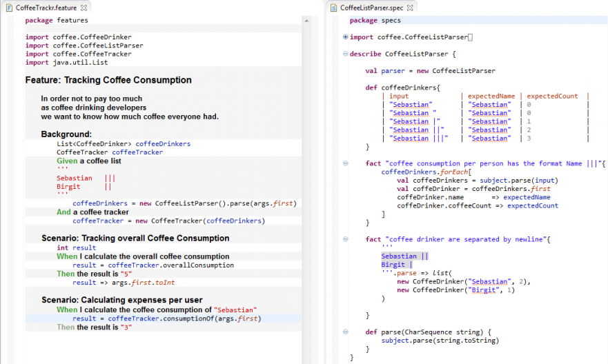The image size is (608, 364).
Task: Click the 'input' table header
Action: pos(399,96)
